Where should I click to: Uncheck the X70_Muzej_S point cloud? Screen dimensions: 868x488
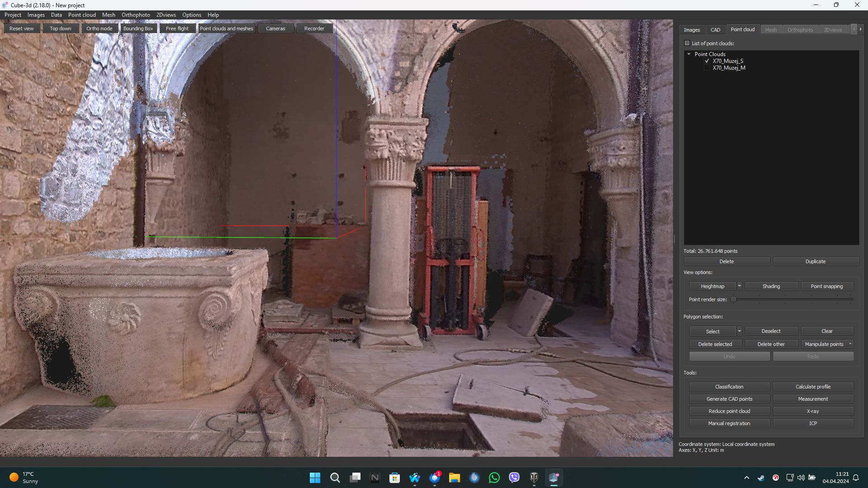click(707, 61)
